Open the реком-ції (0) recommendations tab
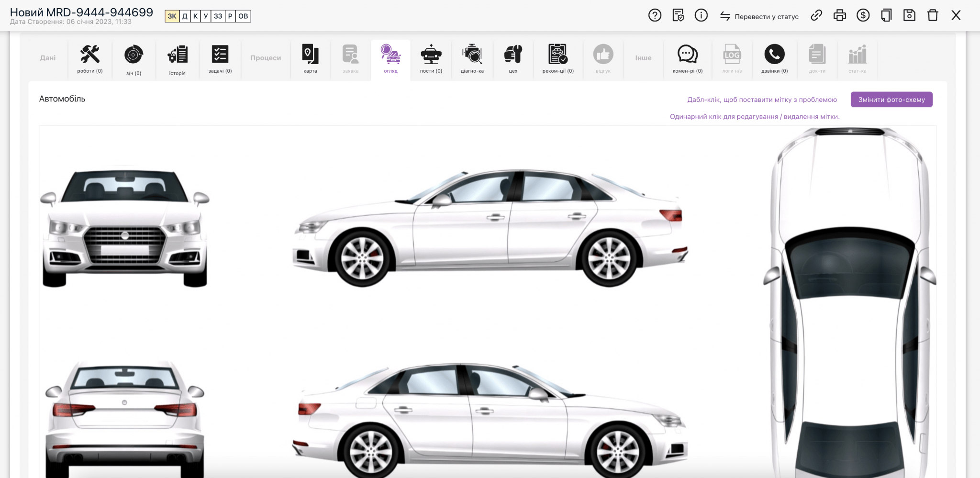 pyautogui.click(x=557, y=59)
